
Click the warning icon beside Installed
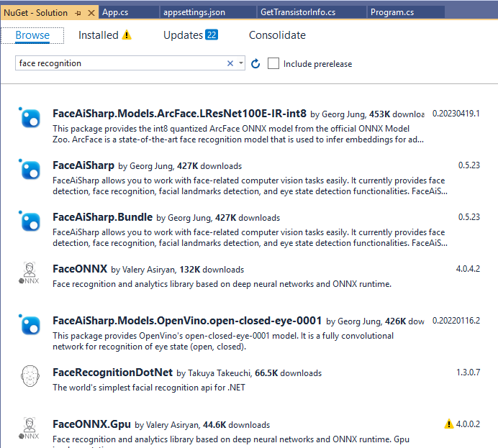(x=127, y=35)
